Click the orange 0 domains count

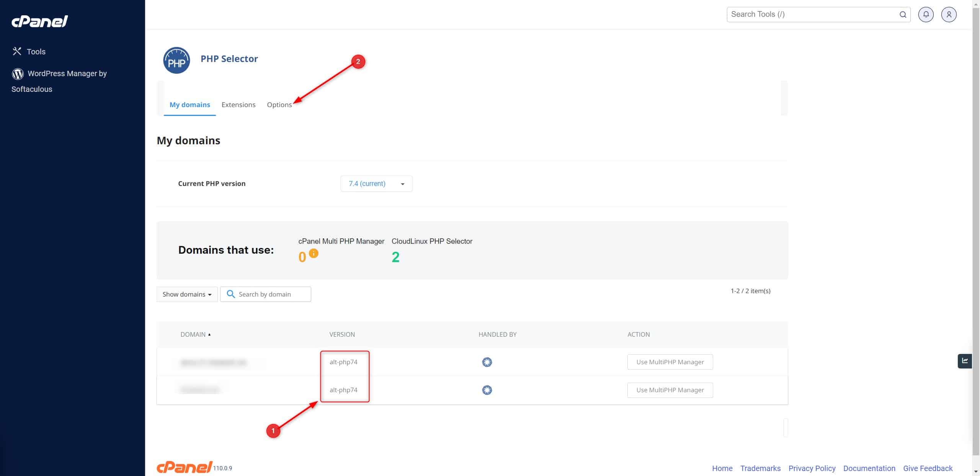tap(302, 257)
